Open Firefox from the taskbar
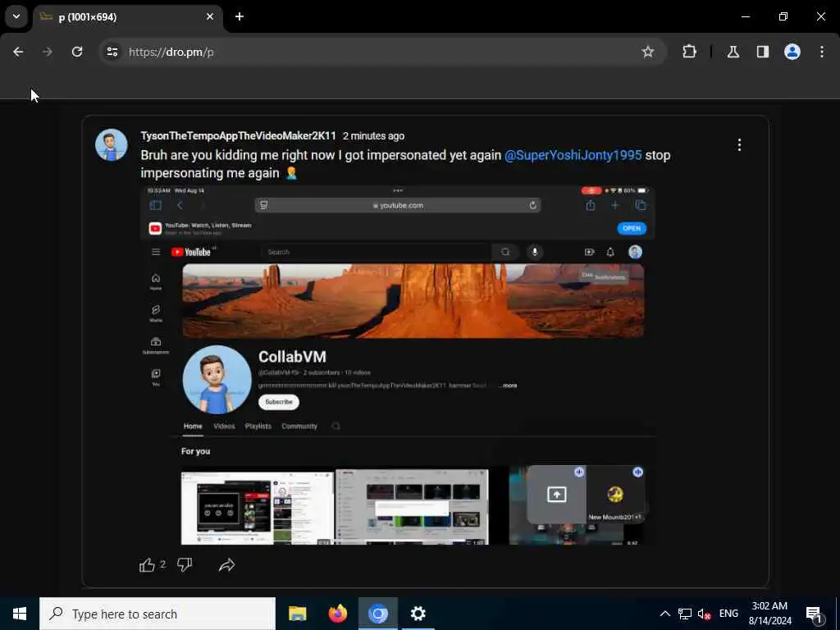 click(337, 614)
